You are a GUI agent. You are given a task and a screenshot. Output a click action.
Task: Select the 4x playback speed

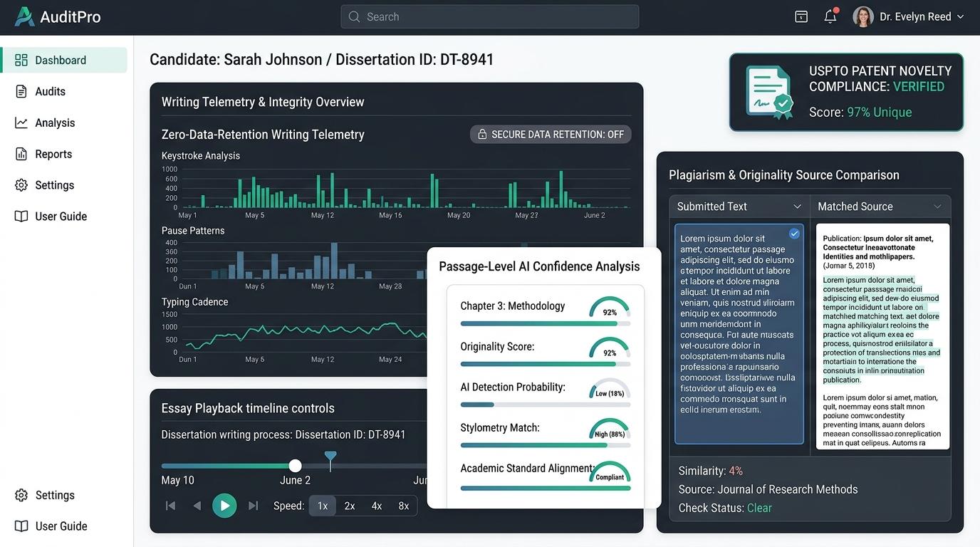click(377, 506)
